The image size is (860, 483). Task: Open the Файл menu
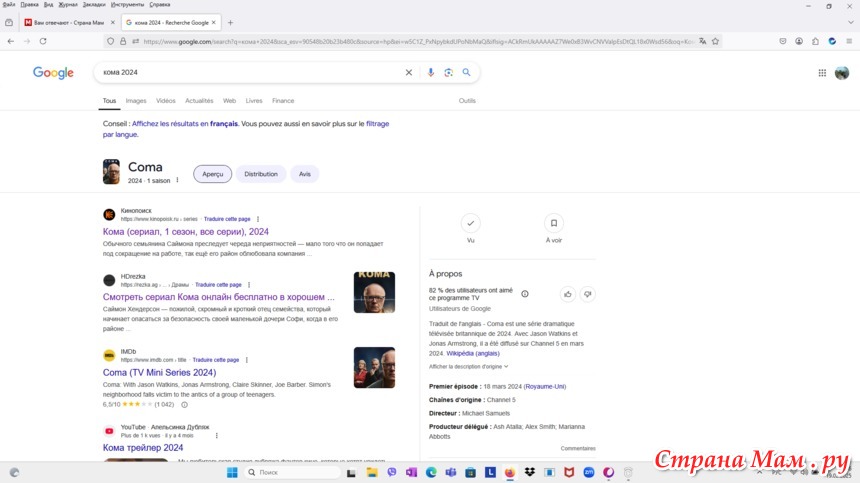point(9,4)
